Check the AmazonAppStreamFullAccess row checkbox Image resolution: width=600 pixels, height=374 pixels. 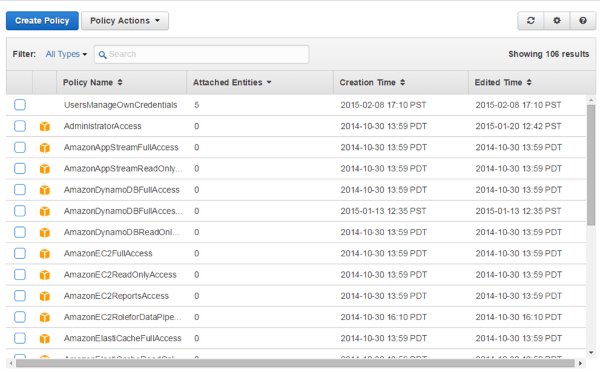(20, 147)
